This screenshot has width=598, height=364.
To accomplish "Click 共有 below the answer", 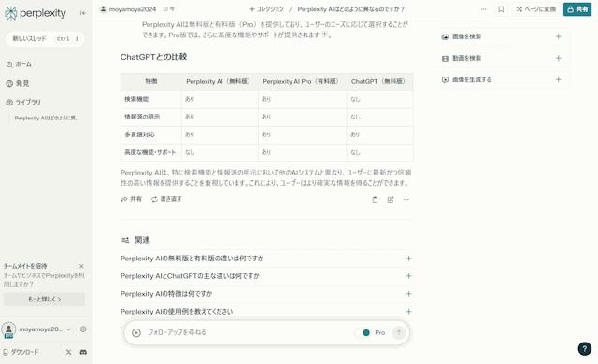I will point(131,199).
